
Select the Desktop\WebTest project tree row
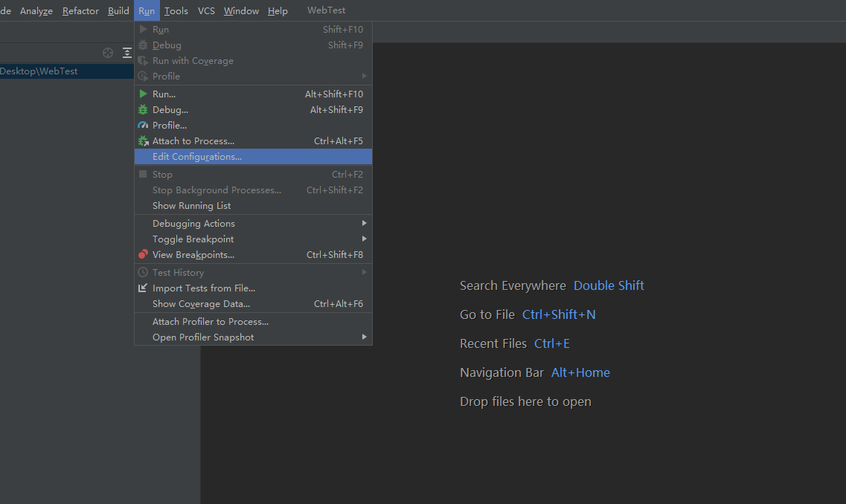(x=67, y=71)
